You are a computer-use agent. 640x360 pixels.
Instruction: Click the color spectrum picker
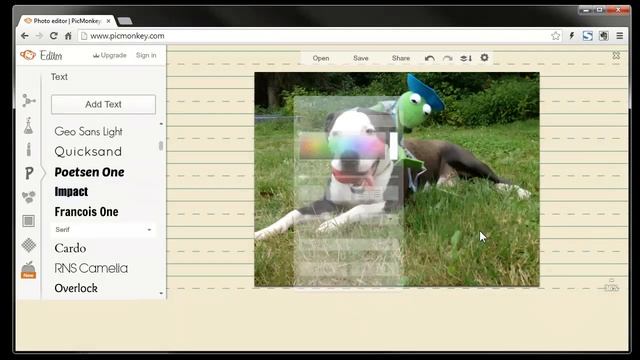coord(342,146)
